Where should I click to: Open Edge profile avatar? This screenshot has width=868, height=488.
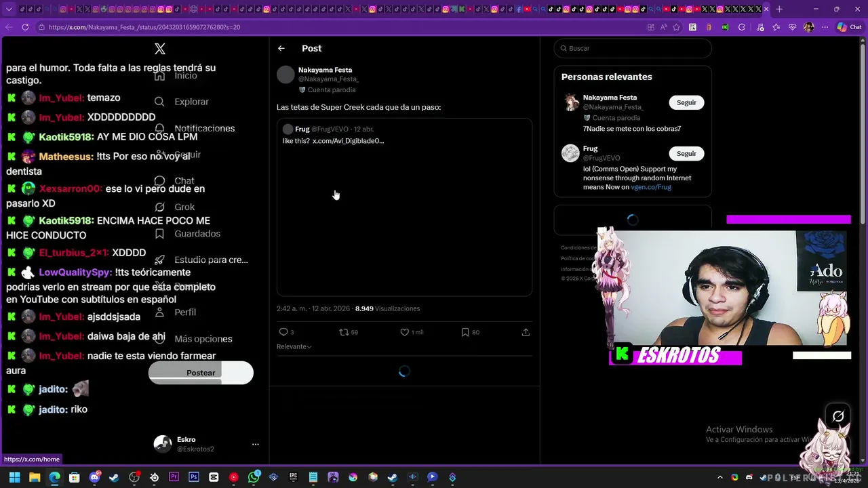click(808, 27)
